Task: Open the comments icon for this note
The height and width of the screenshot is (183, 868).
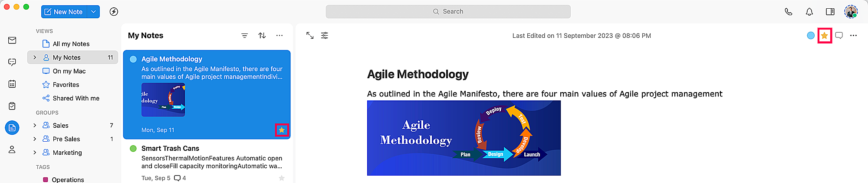Action: point(839,36)
